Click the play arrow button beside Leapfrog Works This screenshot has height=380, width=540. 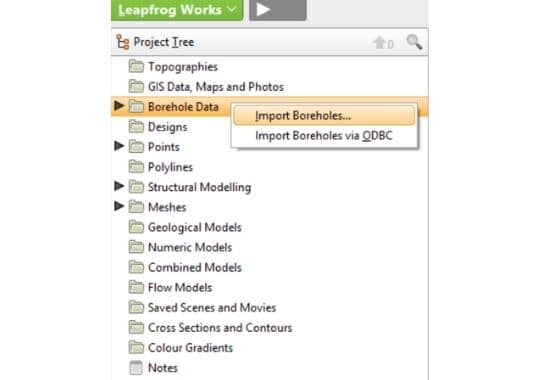(278, 10)
